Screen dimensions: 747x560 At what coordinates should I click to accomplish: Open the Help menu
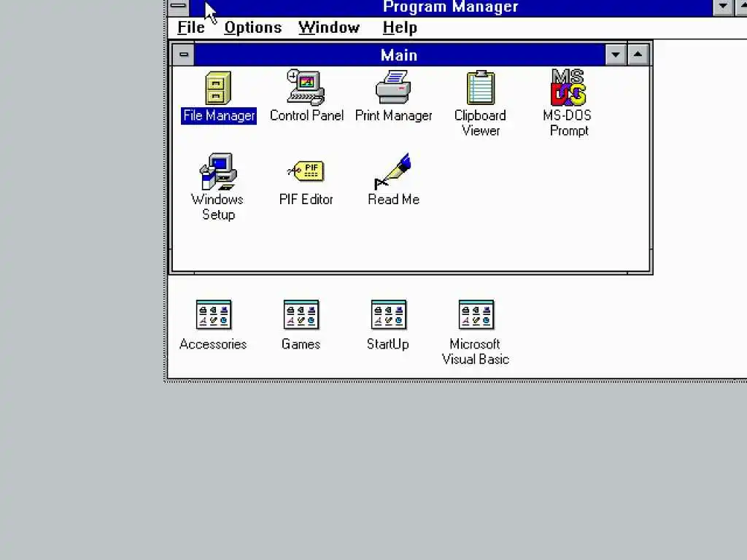coord(400,28)
